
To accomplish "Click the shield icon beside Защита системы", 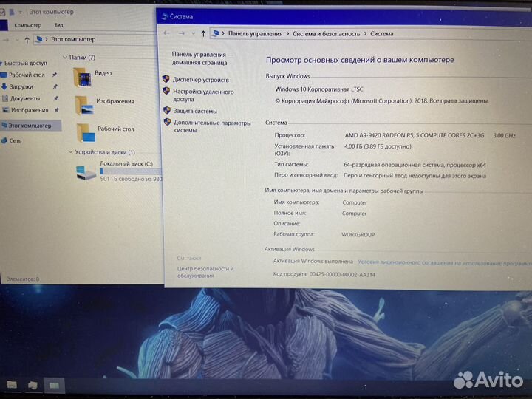I will point(167,110).
